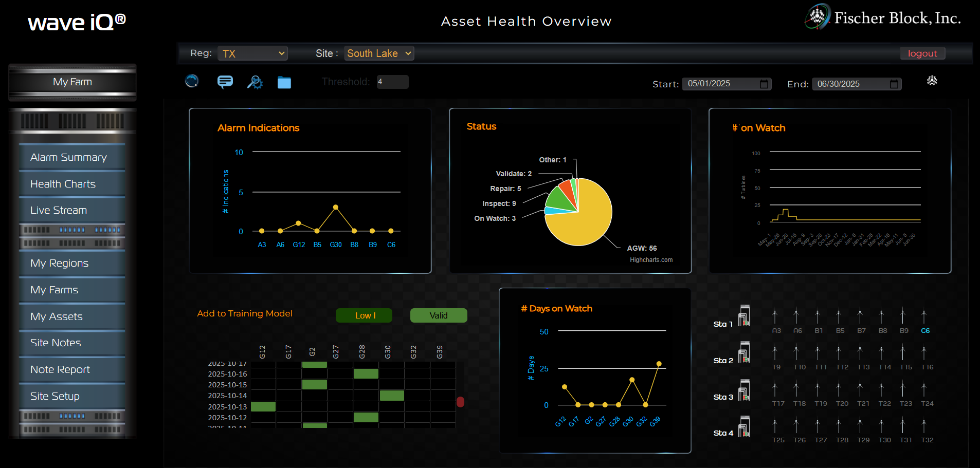Click the white gear icon beside End date
The width and height of the screenshot is (980, 468).
point(932,81)
